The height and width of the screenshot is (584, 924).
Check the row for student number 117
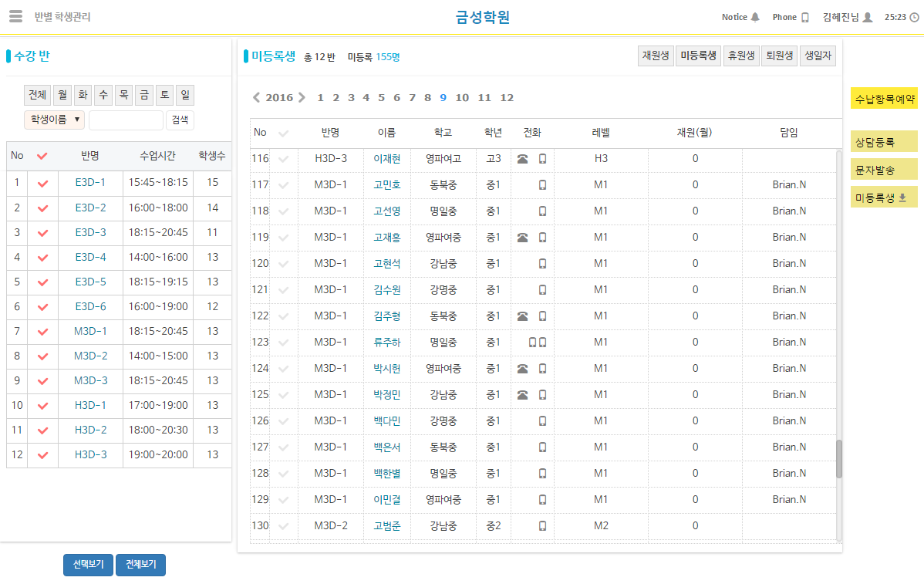click(x=283, y=185)
